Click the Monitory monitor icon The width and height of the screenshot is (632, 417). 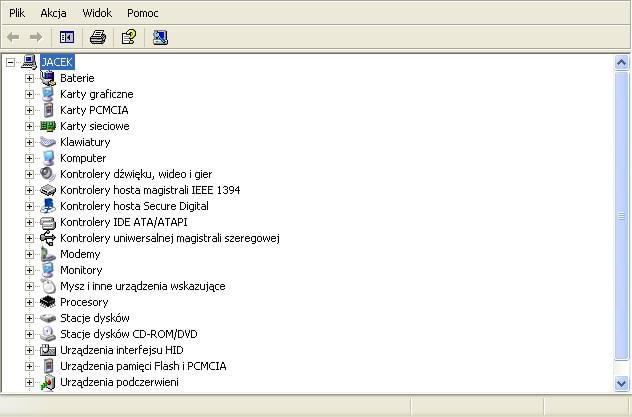48,270
